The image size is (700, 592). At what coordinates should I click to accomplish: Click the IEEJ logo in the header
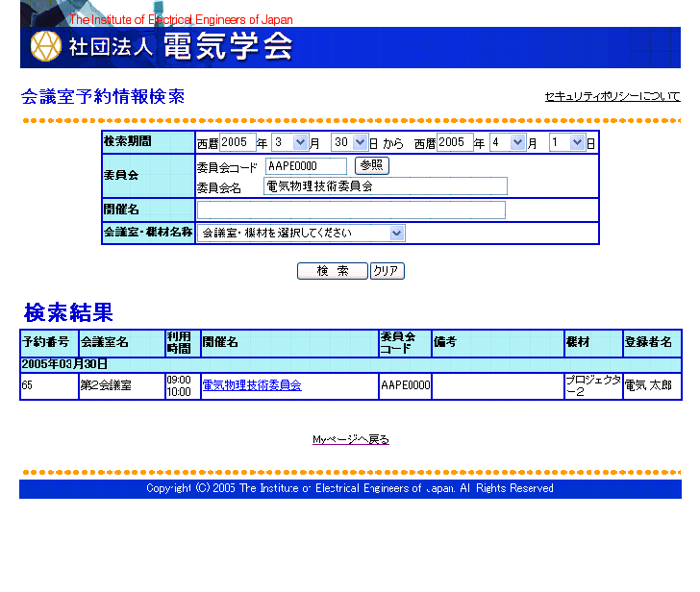point(45,46)
